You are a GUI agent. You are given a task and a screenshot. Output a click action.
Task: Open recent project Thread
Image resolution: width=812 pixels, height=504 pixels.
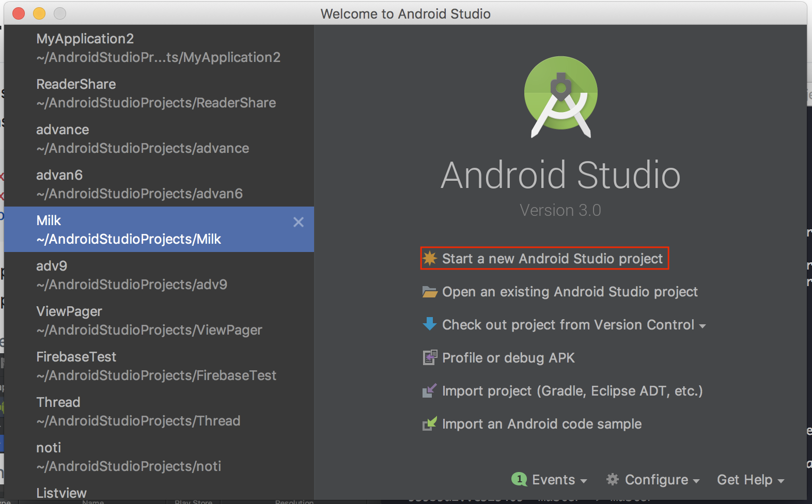pos(159,412)
